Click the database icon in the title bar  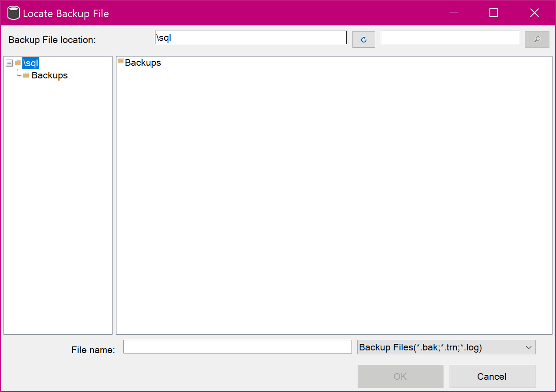point(13,13)
